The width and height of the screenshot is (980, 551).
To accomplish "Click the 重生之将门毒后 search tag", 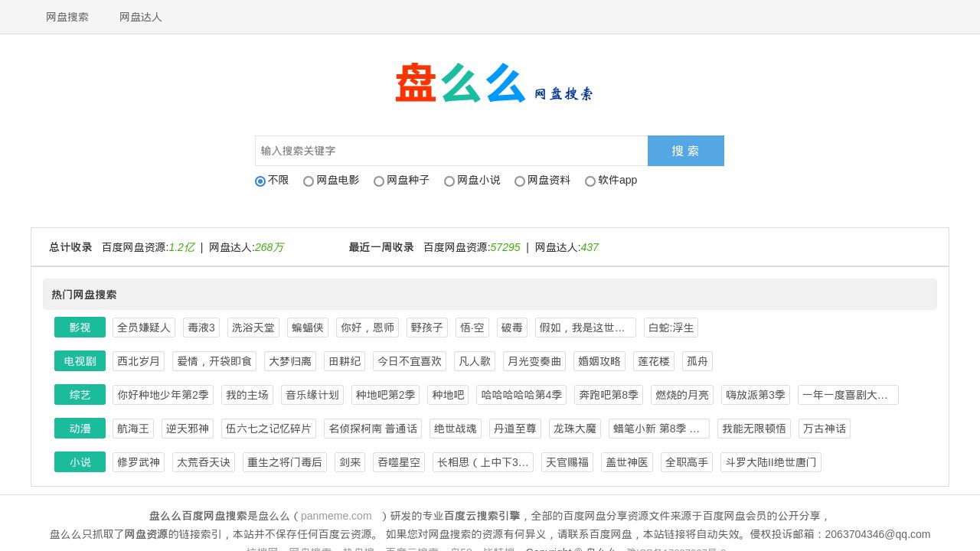I will click(x=285, y=462).
